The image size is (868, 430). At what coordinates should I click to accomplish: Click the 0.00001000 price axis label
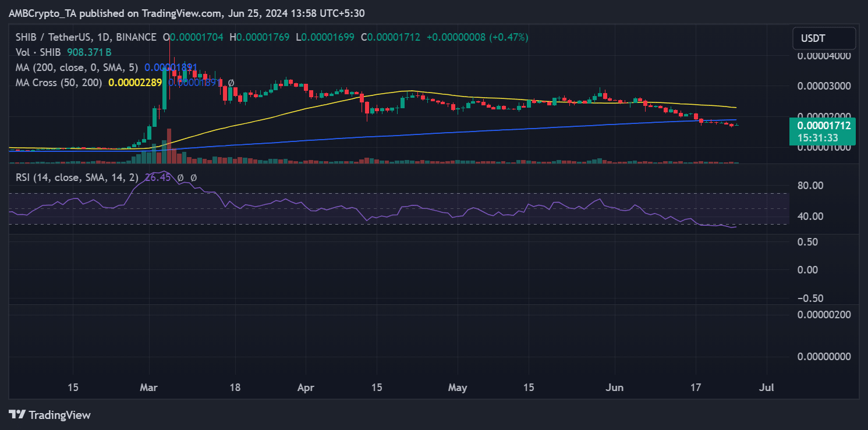click(824, 147)
